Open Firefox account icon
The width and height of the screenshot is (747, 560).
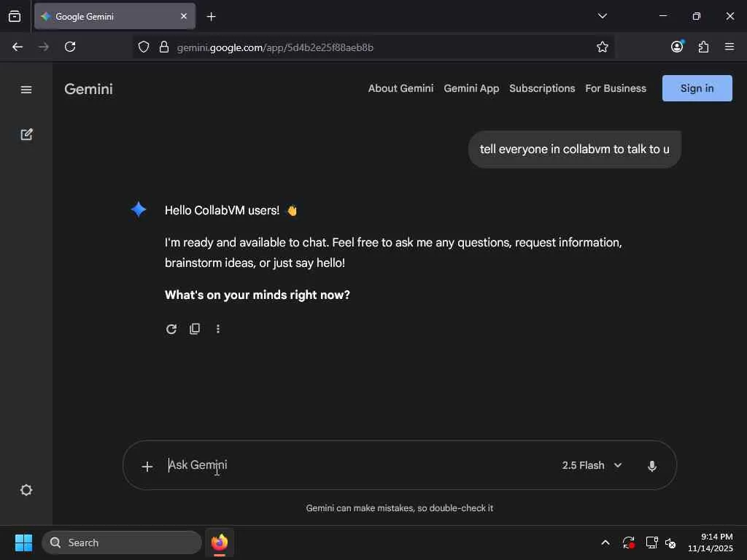(x=677, y=46)
